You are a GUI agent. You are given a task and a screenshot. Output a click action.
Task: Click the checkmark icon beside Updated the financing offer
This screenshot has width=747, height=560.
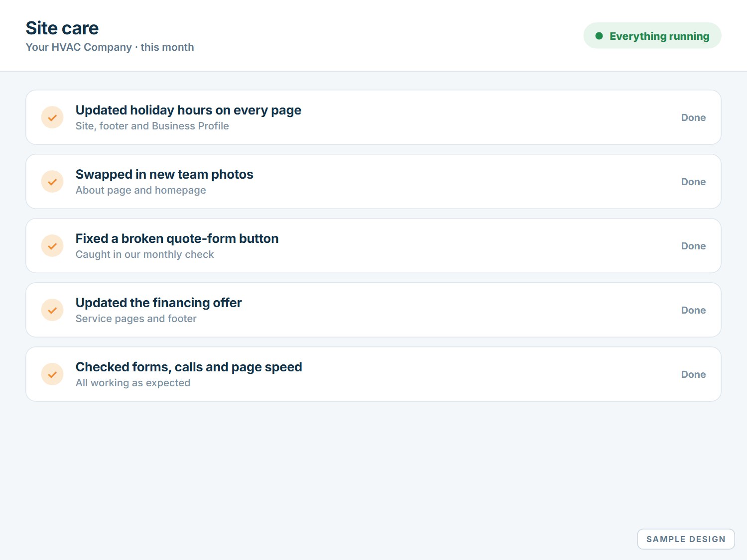coord(52,310)
